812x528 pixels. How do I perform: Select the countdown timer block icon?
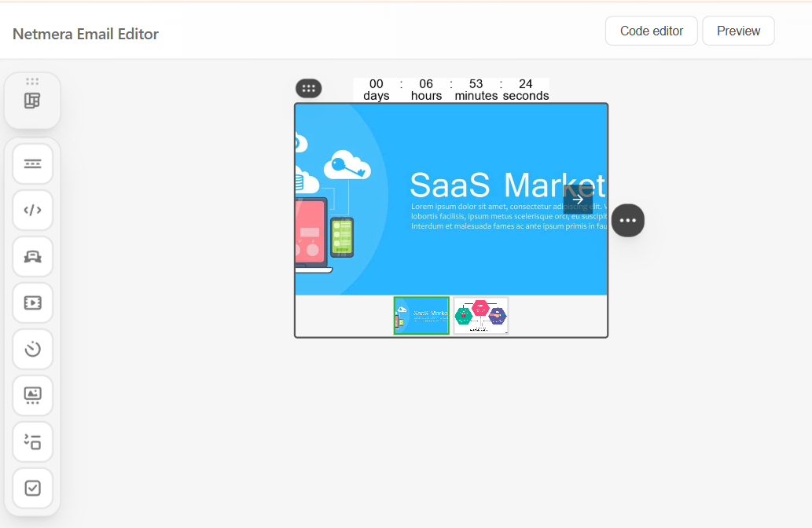click(32, 349)
